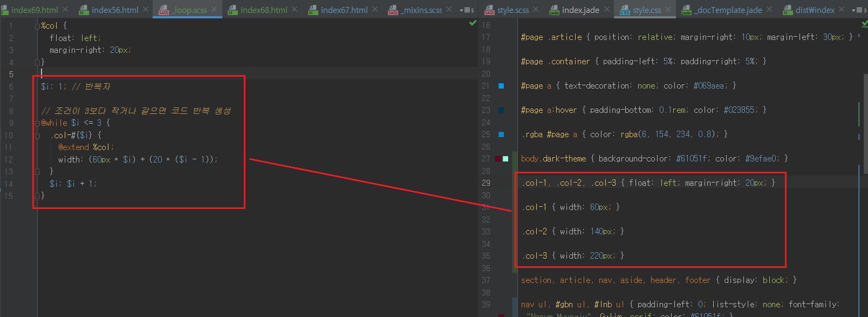Click the rgba blue swatch on line 25
Screen dimensions: 868x317
click(501, 134)
